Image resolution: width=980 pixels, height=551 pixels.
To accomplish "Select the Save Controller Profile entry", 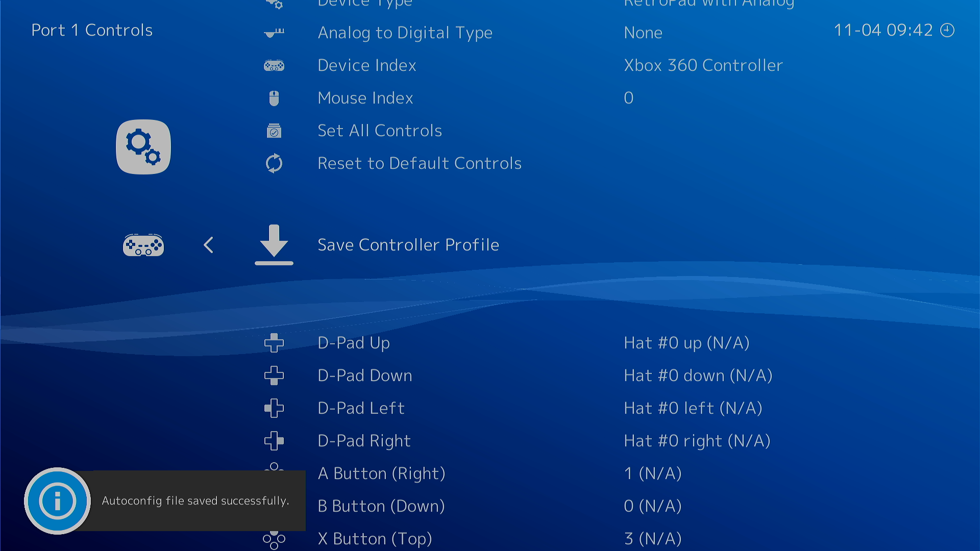I will pyautogui.click(x=408, y=245).
